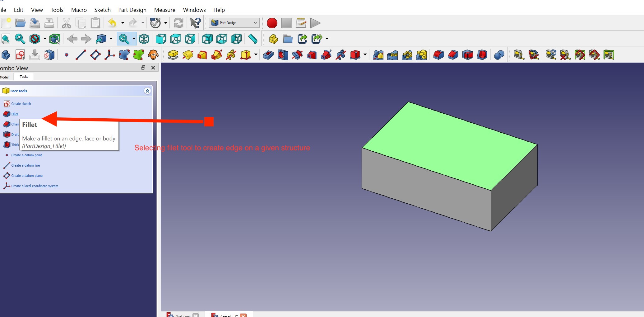Click the Chamfer icon in top toolbar
The width and height of the screenshot is (644, 317).
453,55
